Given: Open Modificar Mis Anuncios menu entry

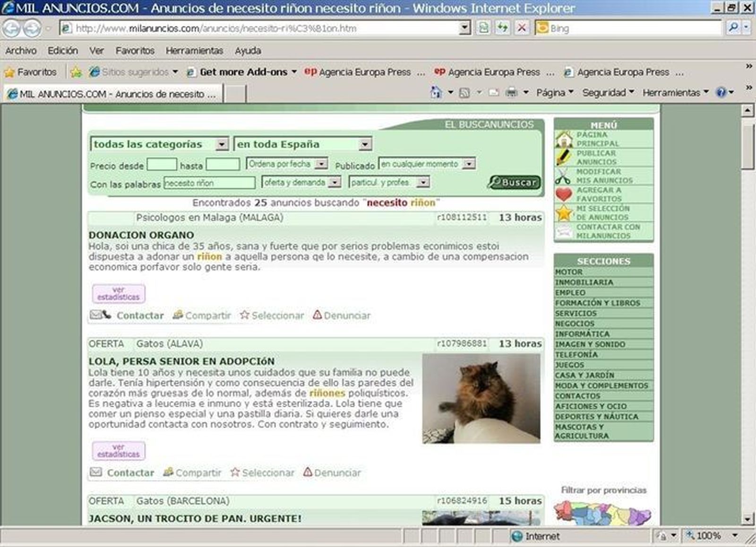Looking at the screenshot, I should (x=604, y=176).
